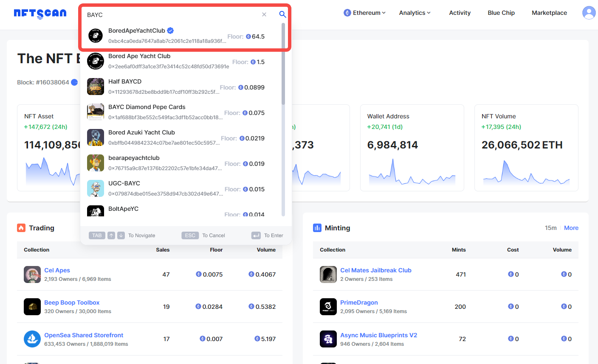Open the user profile avatar
598x364 pixels.
coord(589,13)
